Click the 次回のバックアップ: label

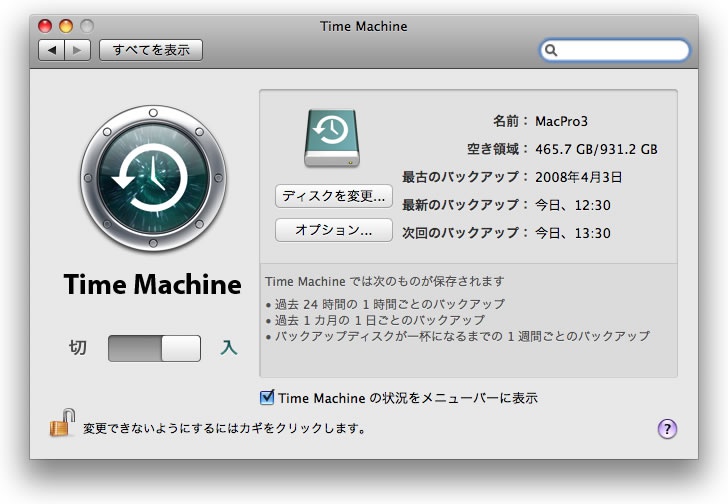(x=466, y=233)
